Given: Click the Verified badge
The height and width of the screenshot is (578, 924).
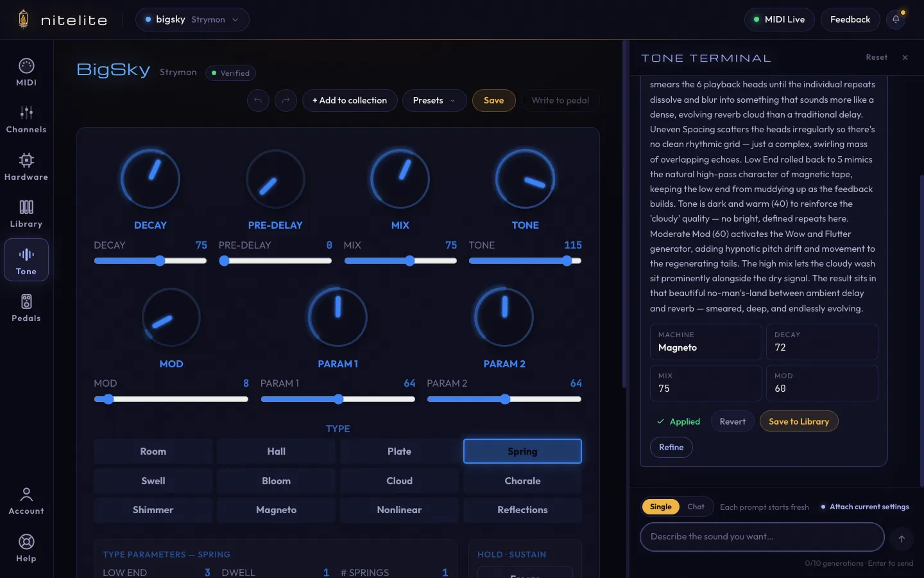Looking at the screenshot, I should pos(231,73).
